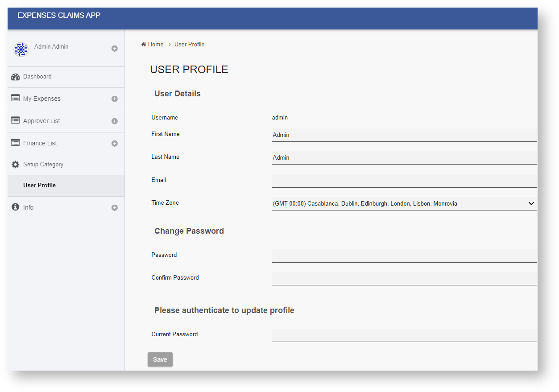Focus the Current Password field
The width and height of the screenshot is (559, 392).
click(x=404, y=335)
